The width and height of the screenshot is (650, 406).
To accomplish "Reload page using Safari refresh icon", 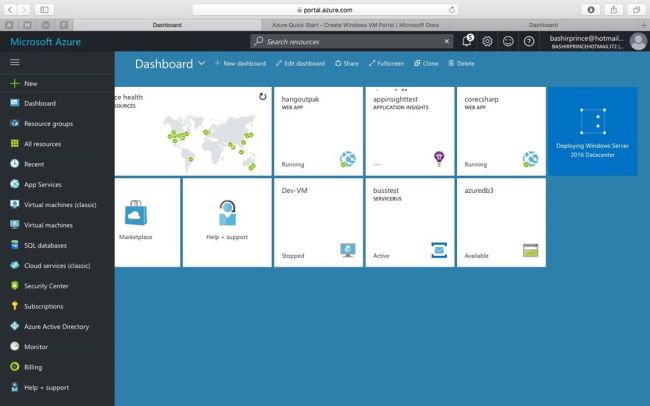I will coord(451,10).
